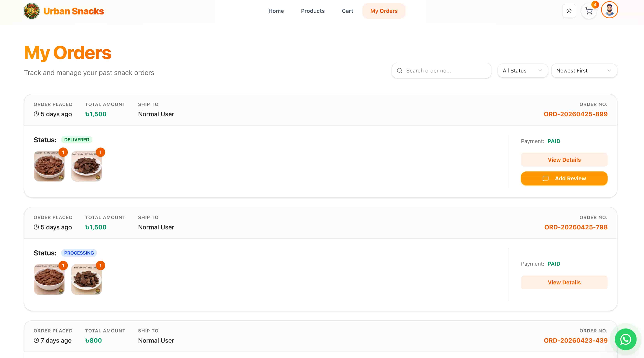View Details for order ORD-20260425-899
The width and height of the screenshot is (644, 358).
(564, 160)
